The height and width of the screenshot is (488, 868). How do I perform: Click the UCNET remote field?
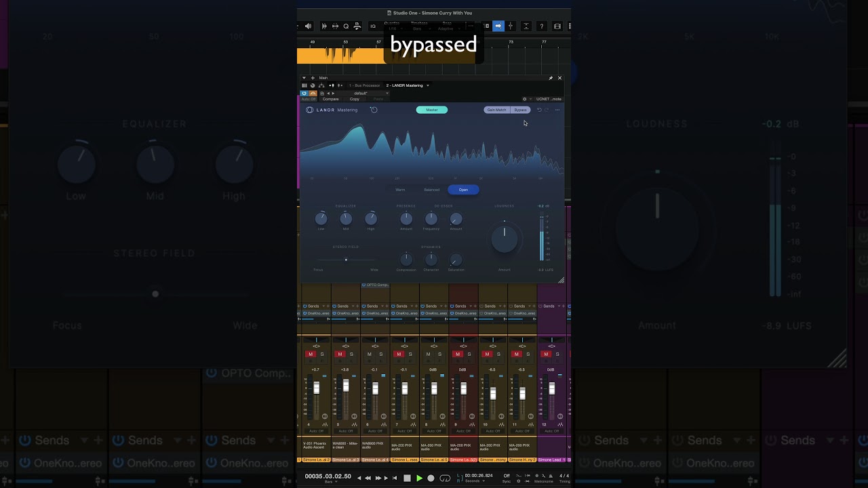(549, 99)
